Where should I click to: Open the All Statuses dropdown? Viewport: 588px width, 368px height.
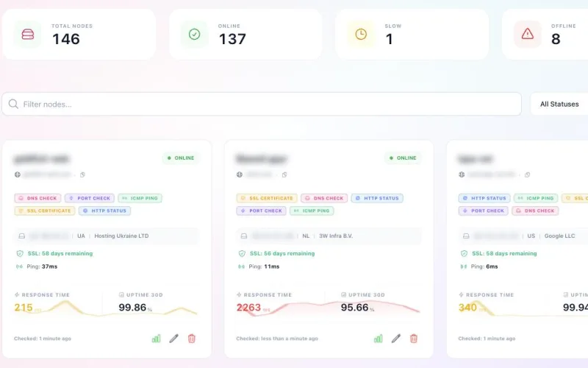pyautogui.click(x=559, y=104)
